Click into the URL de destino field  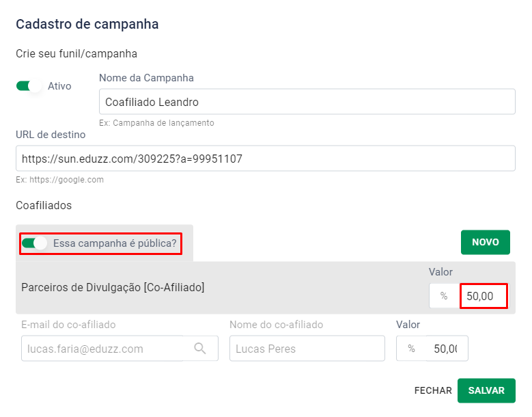(x=265, y=159)
